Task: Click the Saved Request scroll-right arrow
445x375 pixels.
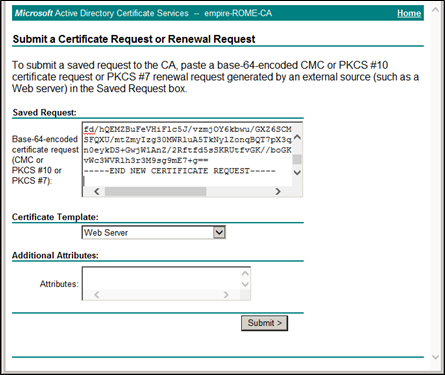Action: coord(278,191)
